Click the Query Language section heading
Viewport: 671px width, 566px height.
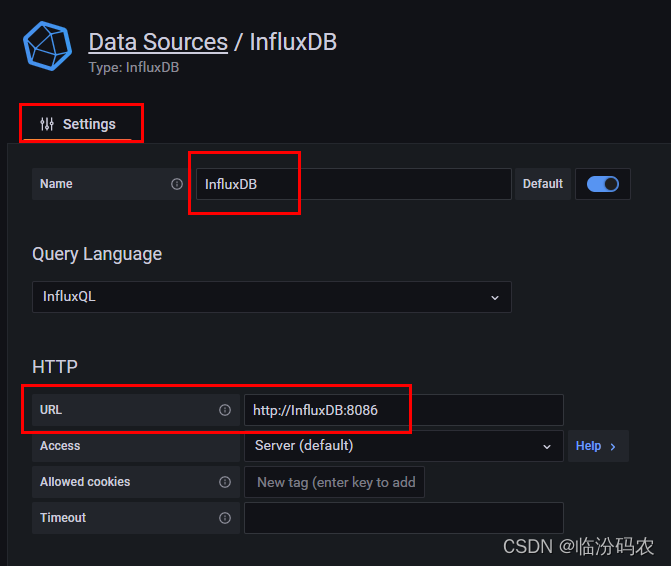97,254
